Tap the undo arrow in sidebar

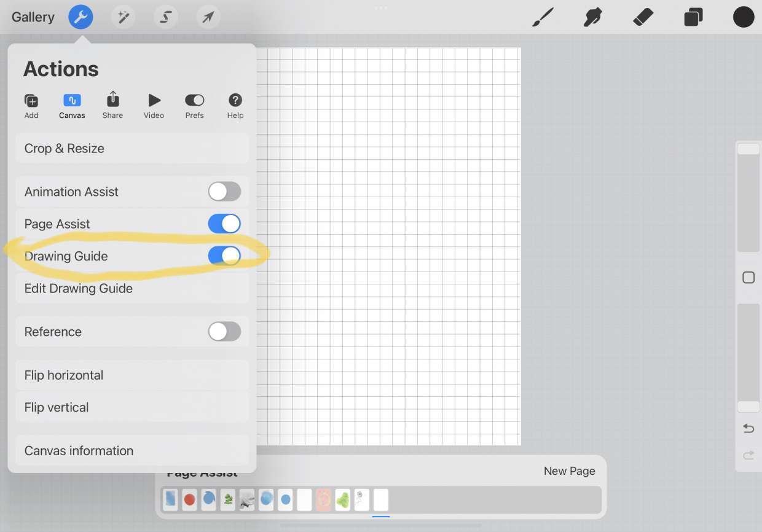748,428
